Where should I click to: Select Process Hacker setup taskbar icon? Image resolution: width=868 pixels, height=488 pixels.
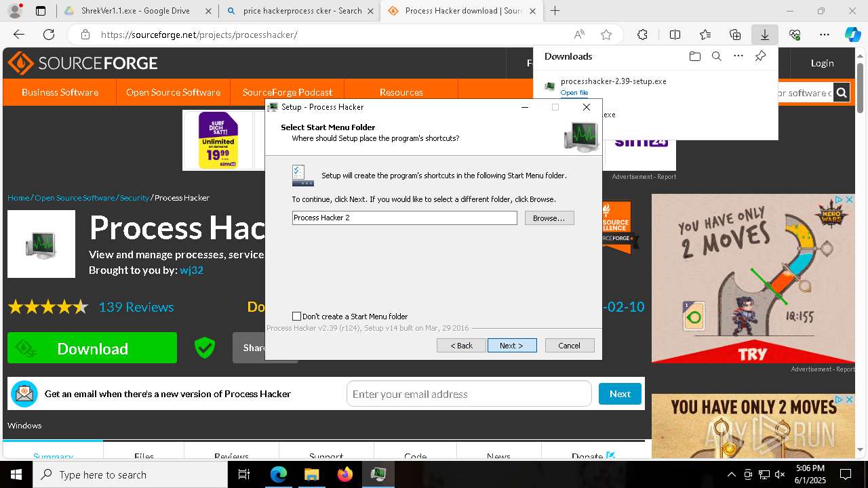coord(378,474)
